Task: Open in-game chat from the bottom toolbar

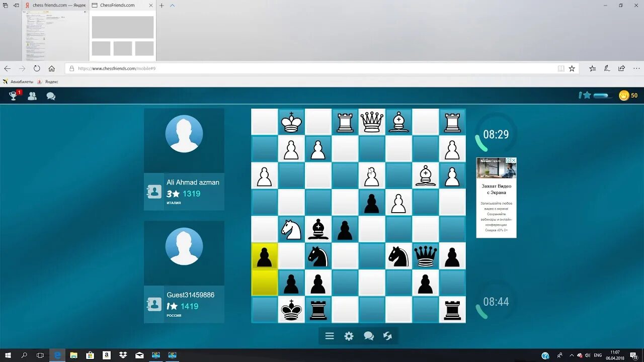Action: [369, 335]
